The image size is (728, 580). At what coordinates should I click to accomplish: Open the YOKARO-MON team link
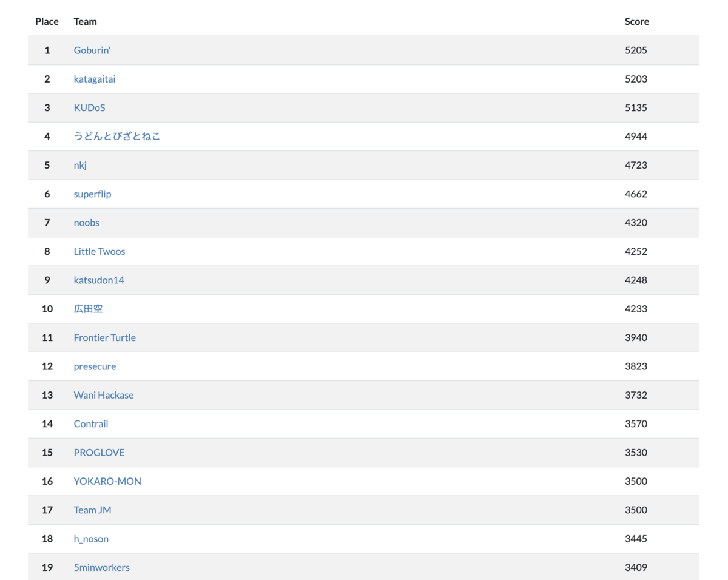[107, 481]
